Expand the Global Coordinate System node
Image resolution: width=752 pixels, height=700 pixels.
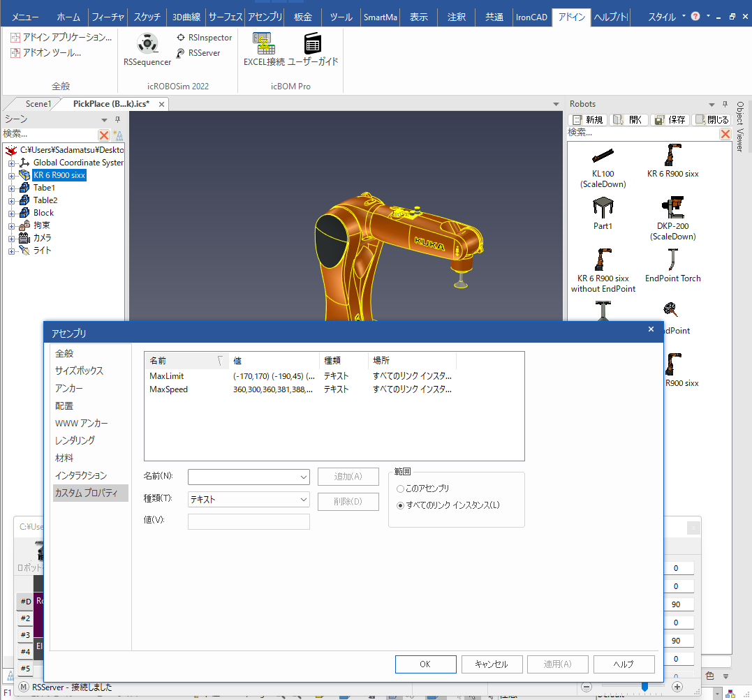pos(12,163)
